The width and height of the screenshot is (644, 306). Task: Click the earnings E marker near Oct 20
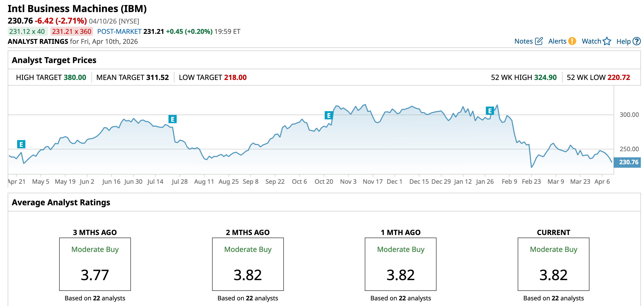click(329, 115)
